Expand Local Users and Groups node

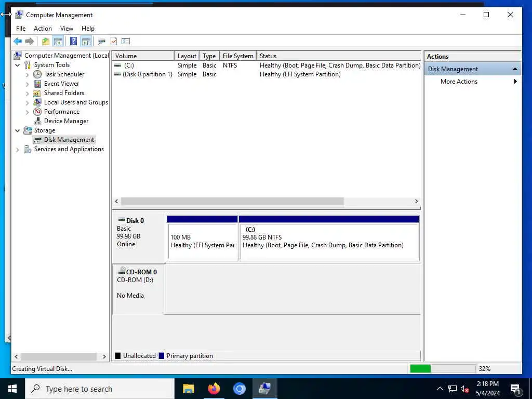[27, 102]
